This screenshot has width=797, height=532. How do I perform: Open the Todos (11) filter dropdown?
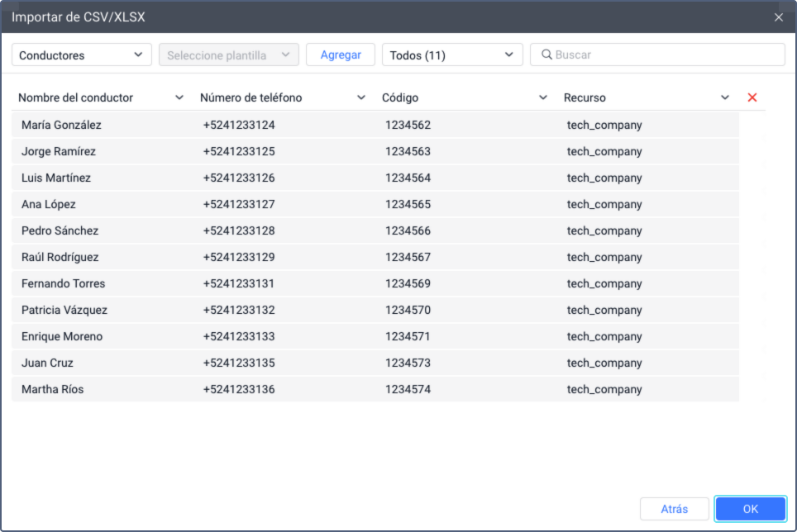pyautogui.click(x=452, y=55)
